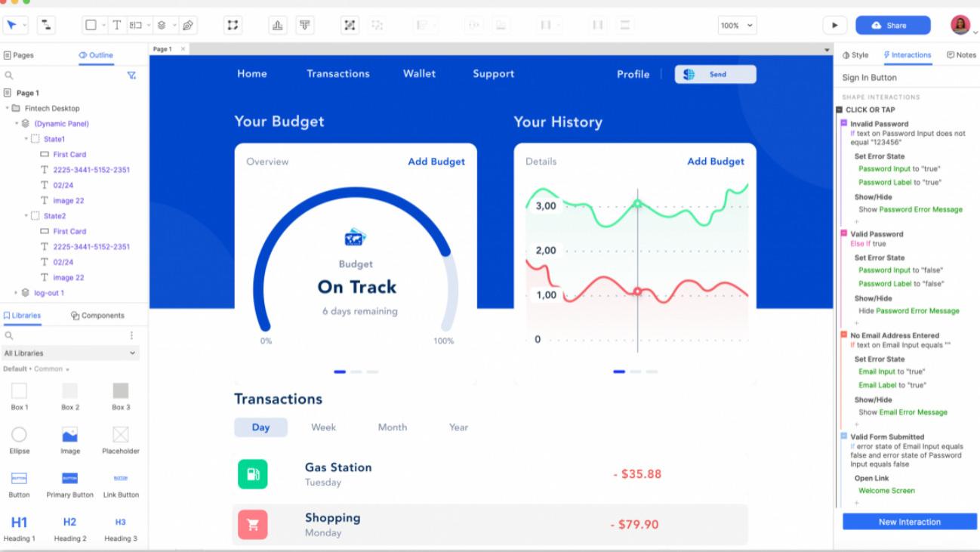The height and width of the screenshot is (552, 980).
Task: Click the Send button in canvas header
Action: 715,74
